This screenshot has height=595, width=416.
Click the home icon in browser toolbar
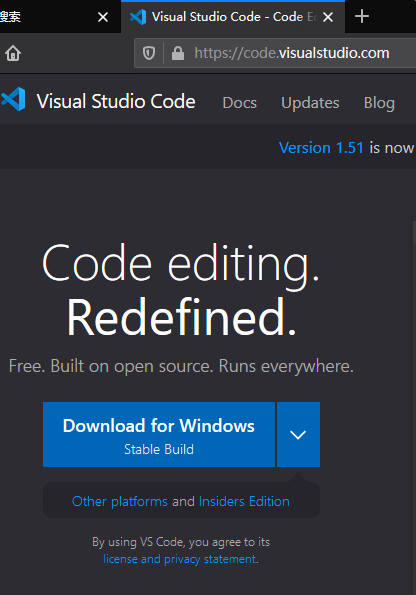pos(13,53)
